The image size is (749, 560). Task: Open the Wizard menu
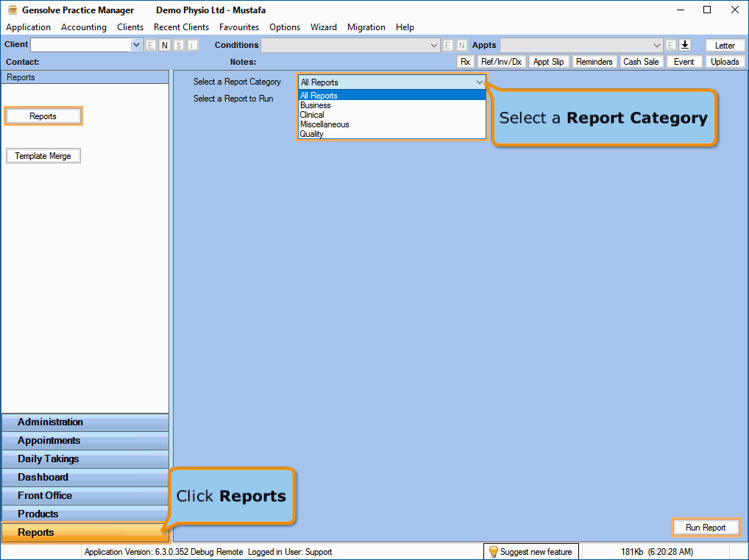[x=324, y=27]
